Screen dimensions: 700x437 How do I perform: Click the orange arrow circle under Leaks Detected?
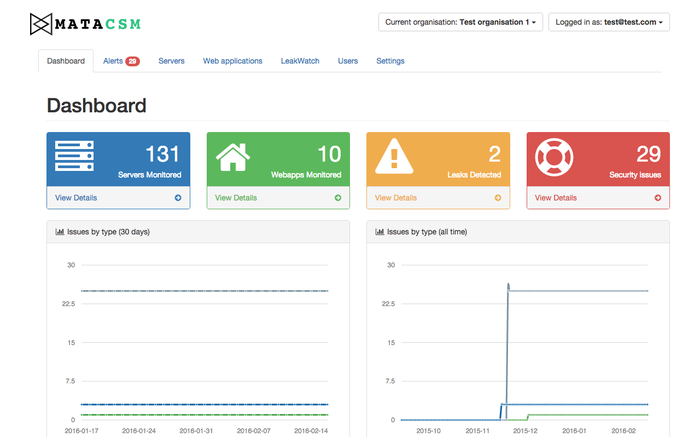point(498,198)
